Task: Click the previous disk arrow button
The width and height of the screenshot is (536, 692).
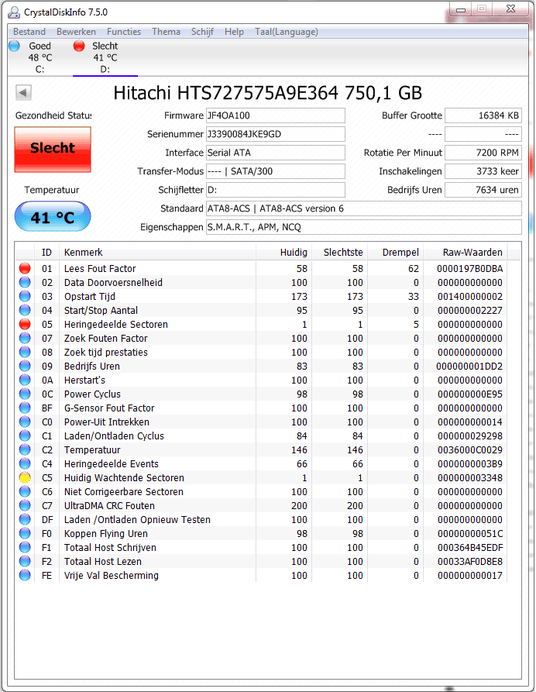Action: (x=23, y=93)
